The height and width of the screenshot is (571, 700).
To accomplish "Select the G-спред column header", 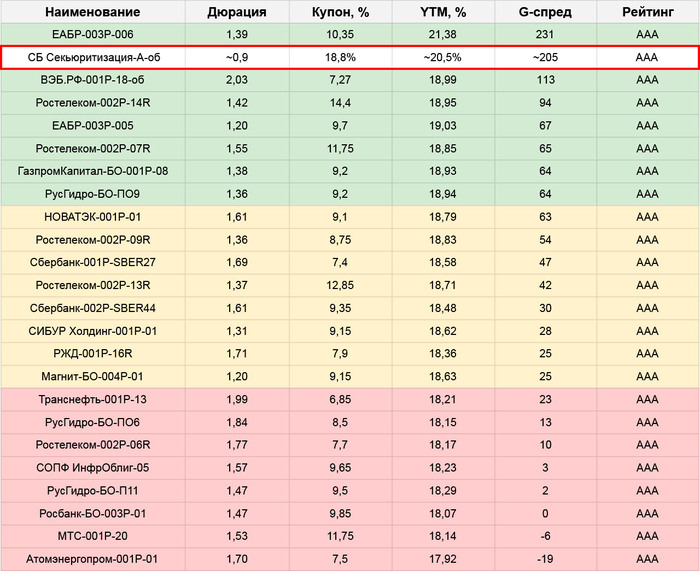I will [x=545, y=13].
